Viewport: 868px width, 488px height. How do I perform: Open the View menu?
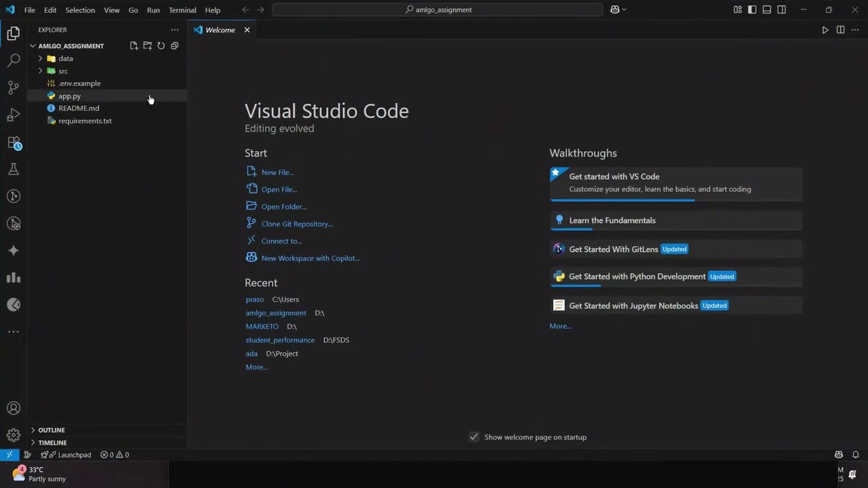click(112, 10)
